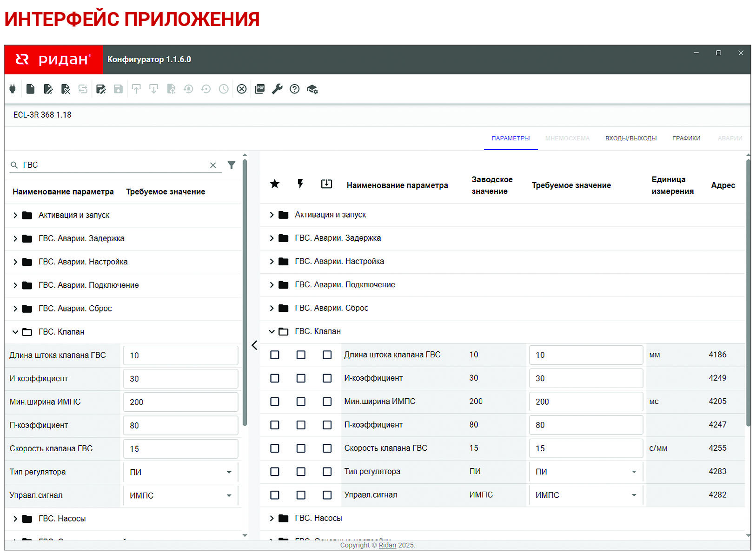
Task: Click the help question mark icon
Action: coord(294,89)
